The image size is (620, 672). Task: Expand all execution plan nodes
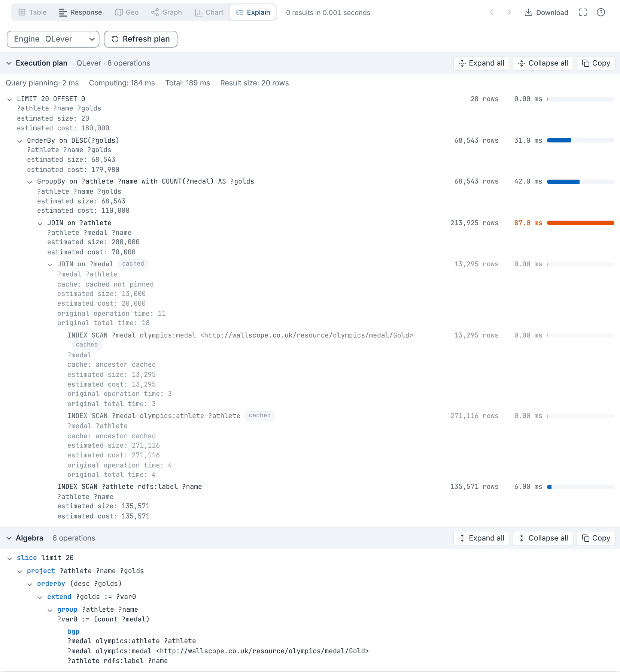coord(481,63)
